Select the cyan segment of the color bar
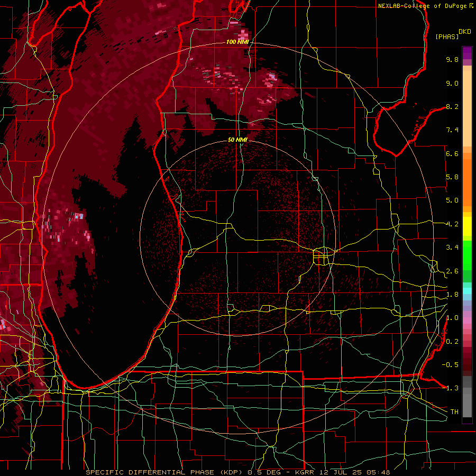Image resolution: width=476 pixels, height=476 pixels. pos(467,290)
